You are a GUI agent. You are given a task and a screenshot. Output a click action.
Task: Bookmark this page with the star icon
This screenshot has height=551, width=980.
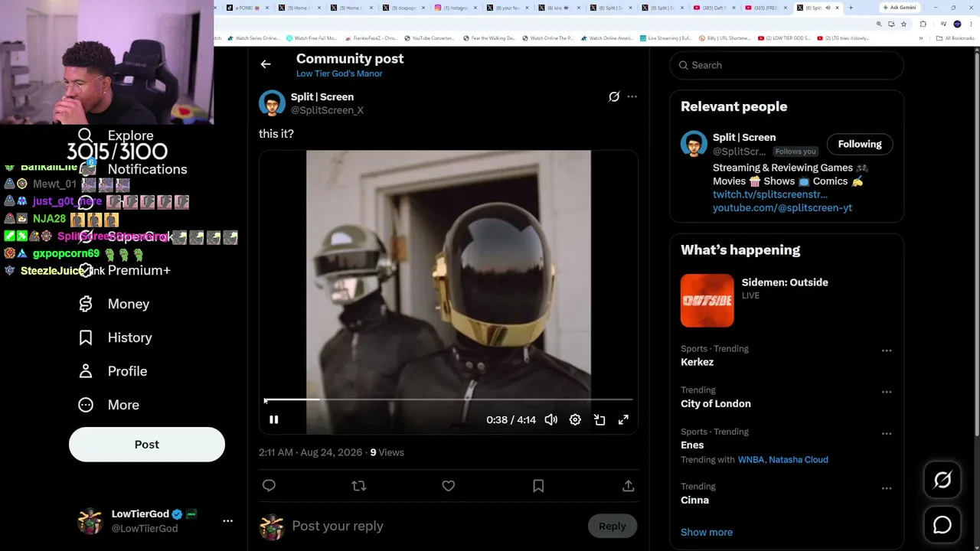[x=903, y=24]
